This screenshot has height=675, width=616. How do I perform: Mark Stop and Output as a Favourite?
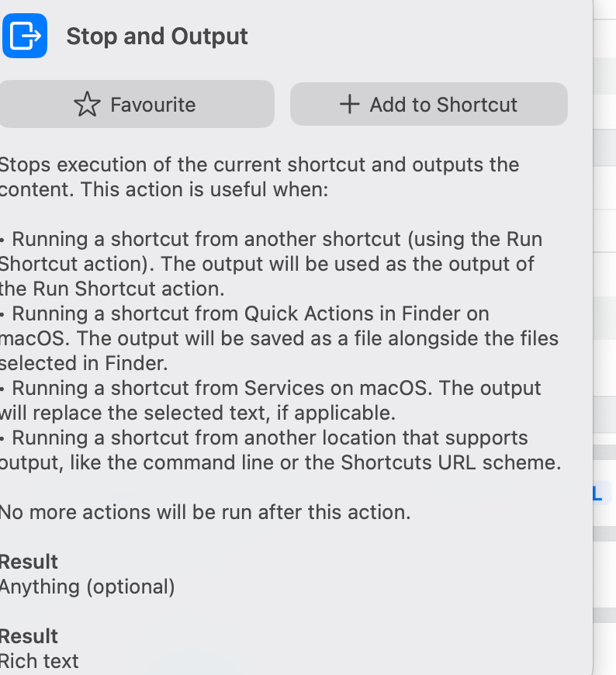point(137,103)
